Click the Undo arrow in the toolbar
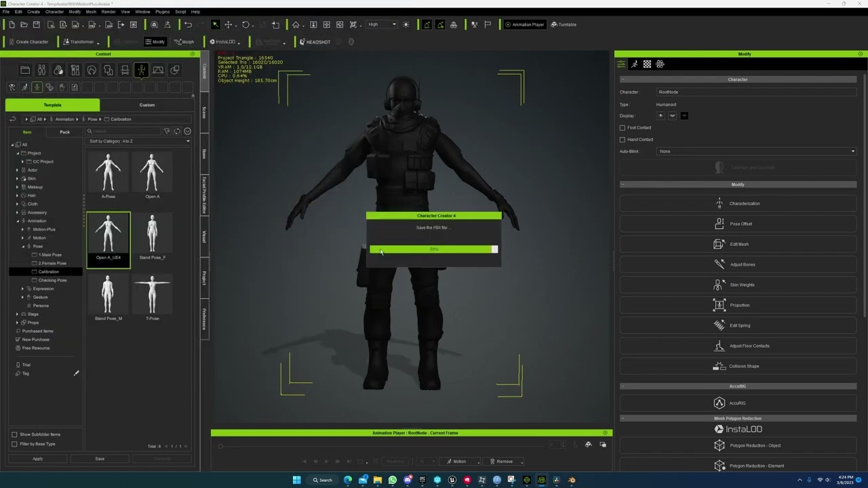 (188, 25)
